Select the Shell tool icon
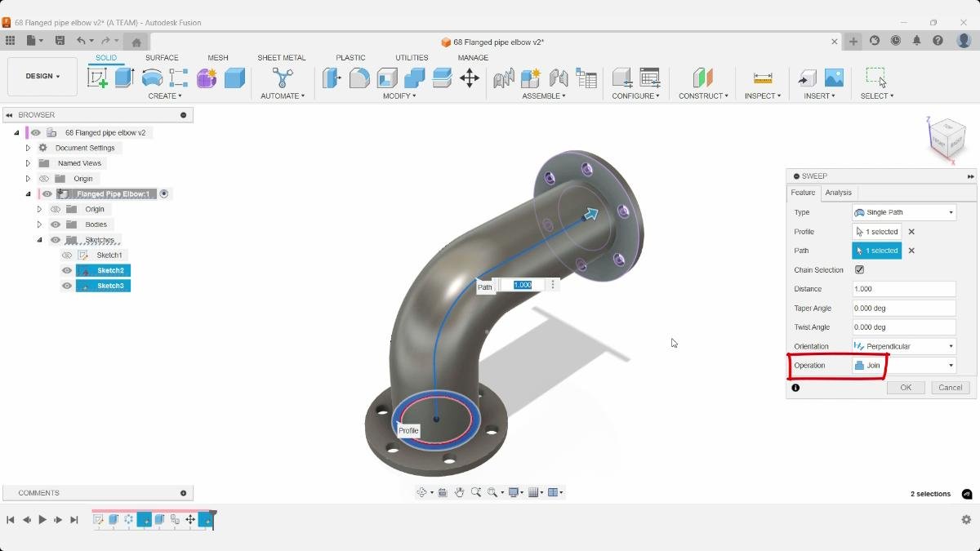This screenshot has height=551, width=980. 387,78
